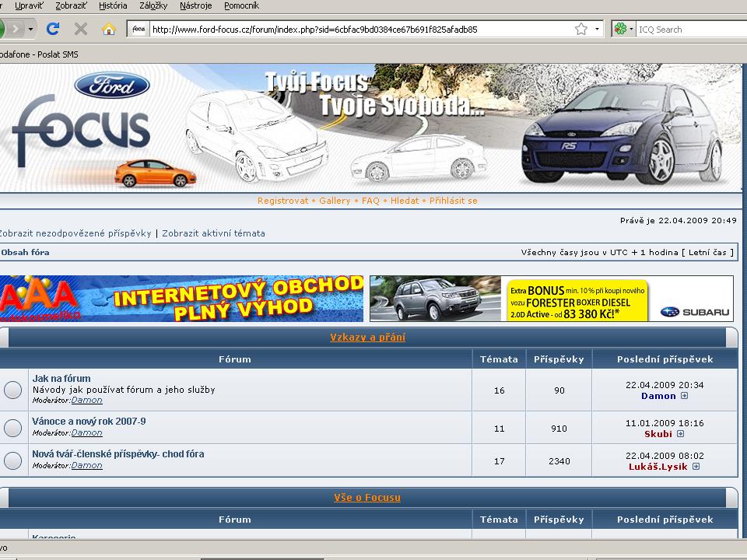
Task: Open the Přihlásit se login link
Action: tap(453, 201)
